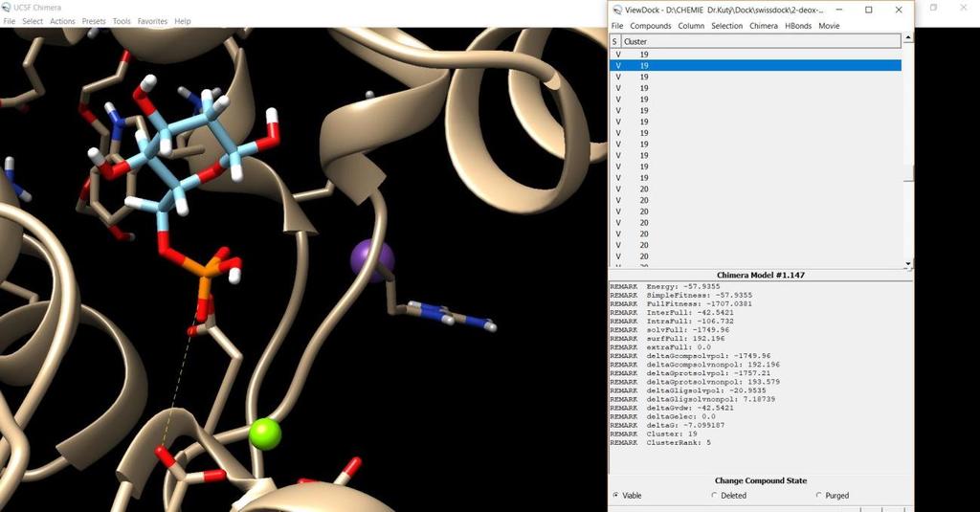
Task: Open ViewDock's Selection menu
Action: [727, 26]
